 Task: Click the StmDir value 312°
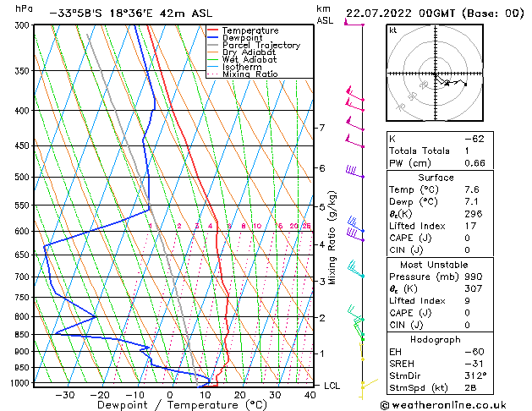coord(475,376)
